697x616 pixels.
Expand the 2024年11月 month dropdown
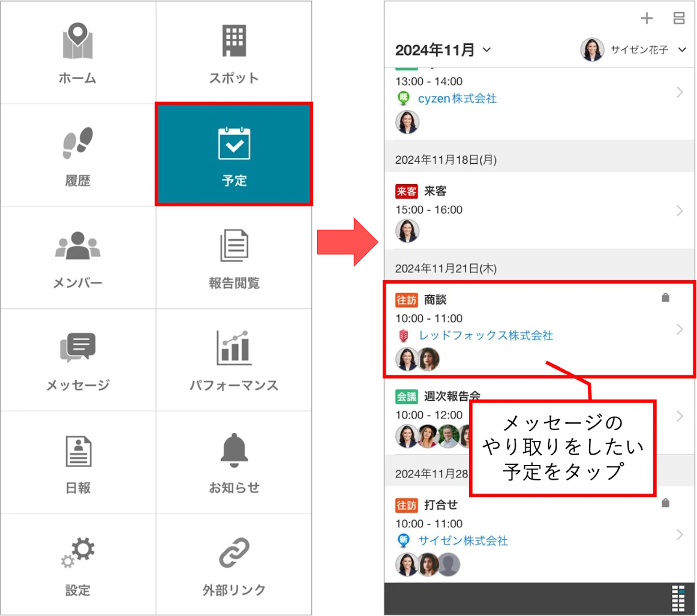click(x=443, y=50)
